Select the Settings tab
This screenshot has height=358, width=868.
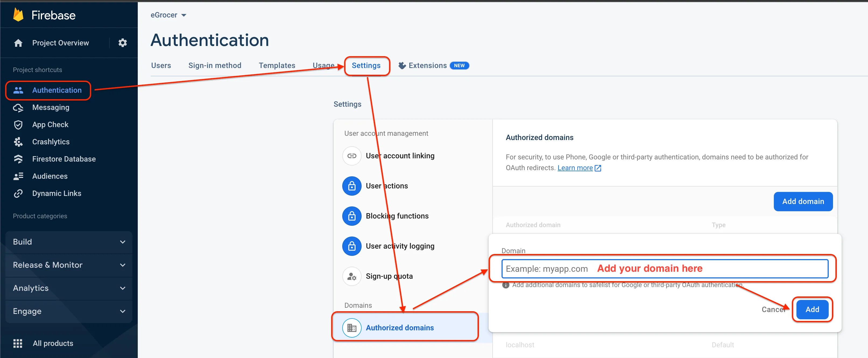click(366, 66)
